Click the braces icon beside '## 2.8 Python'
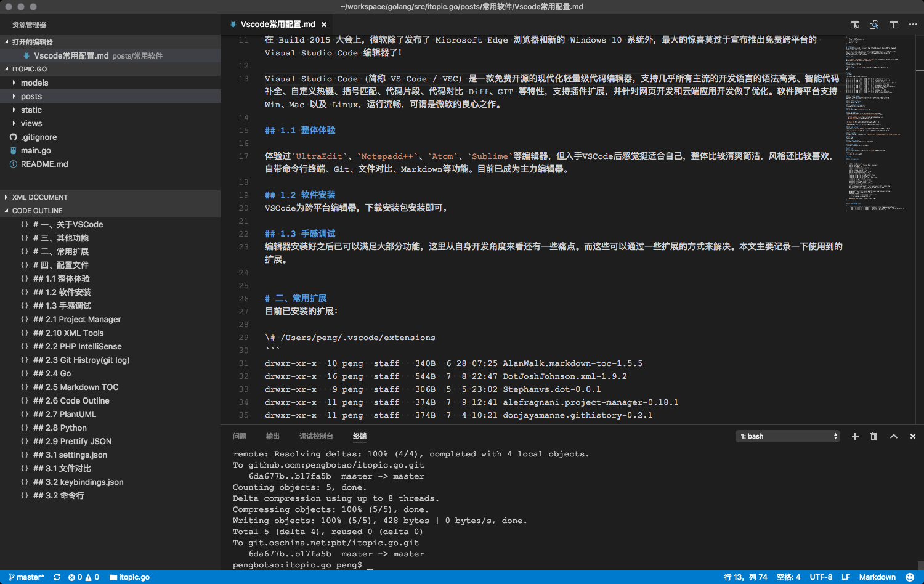 tap(25, 428)
